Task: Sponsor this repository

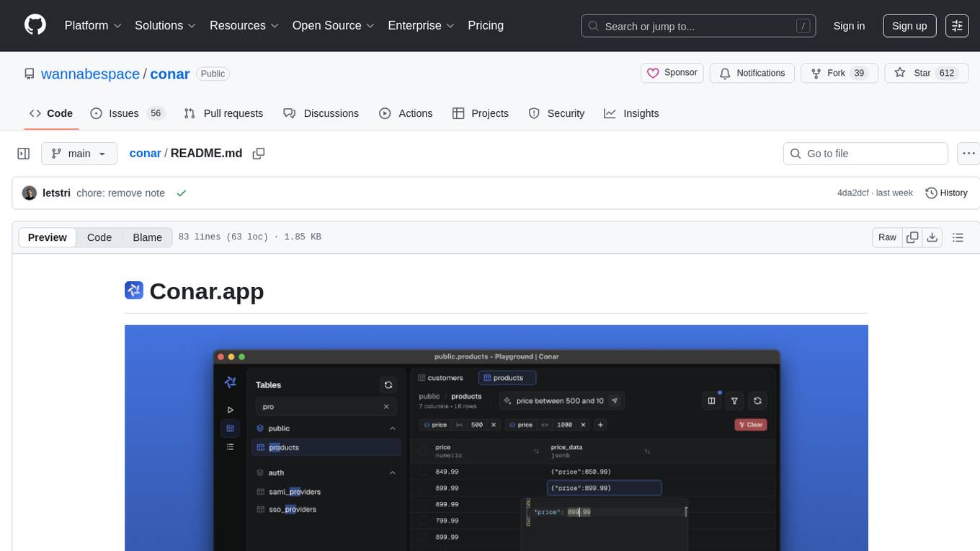Action: click(x=672, y=73)
